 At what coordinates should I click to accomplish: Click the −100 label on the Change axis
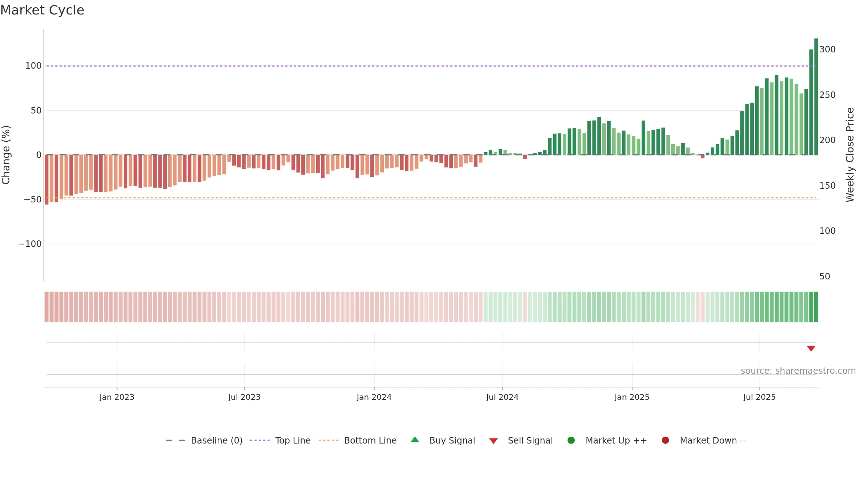tap(30, 244)
